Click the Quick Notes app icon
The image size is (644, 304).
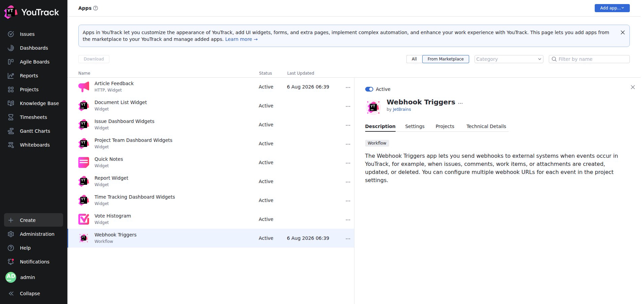[84, 162]
